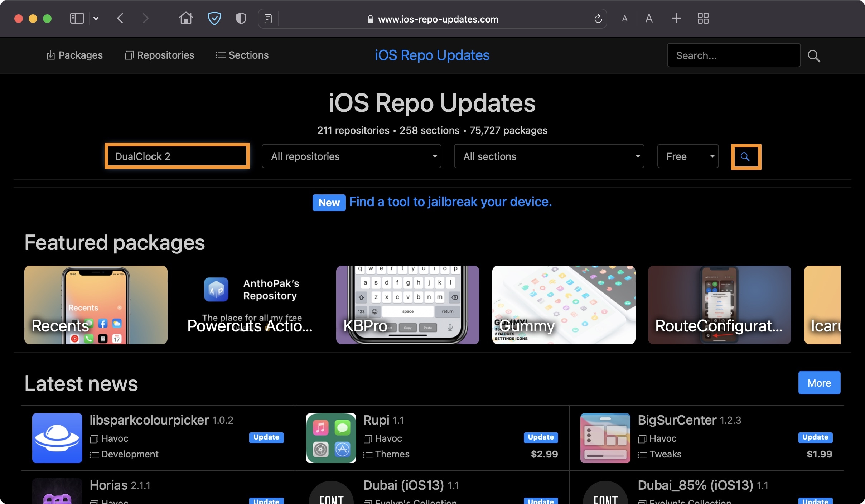Open the partially visible Icarus featured card

[x=822, y=305]
